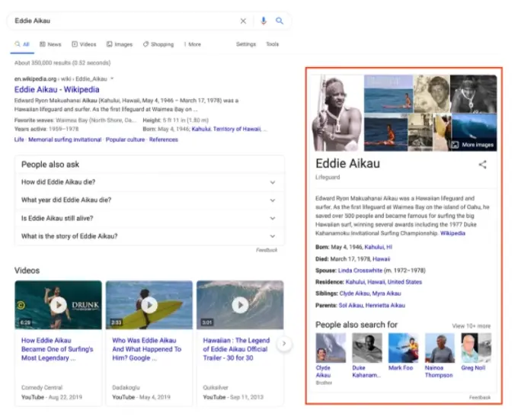Click the next arrow in Videos carousel
This screenshot has width=518, height=420.
pos(283,344)
